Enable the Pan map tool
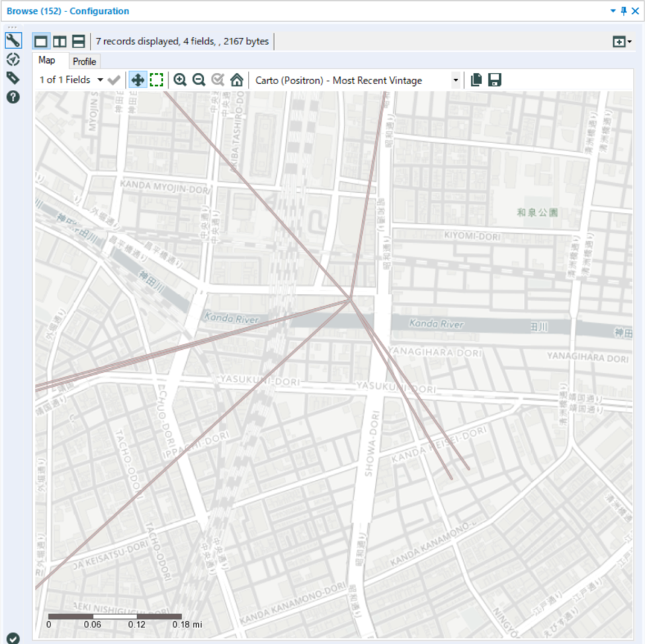 click(x=137, y=80)
